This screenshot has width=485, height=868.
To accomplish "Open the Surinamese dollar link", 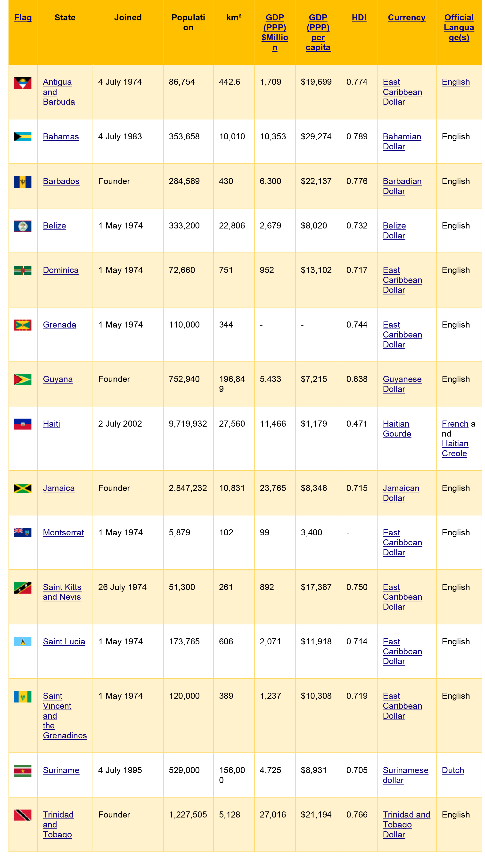I will tap(405, 775).
